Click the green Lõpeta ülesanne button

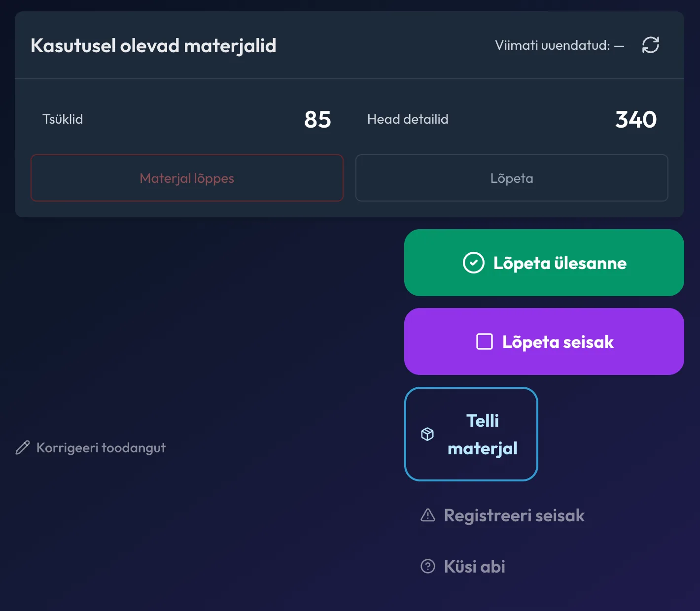544,263
